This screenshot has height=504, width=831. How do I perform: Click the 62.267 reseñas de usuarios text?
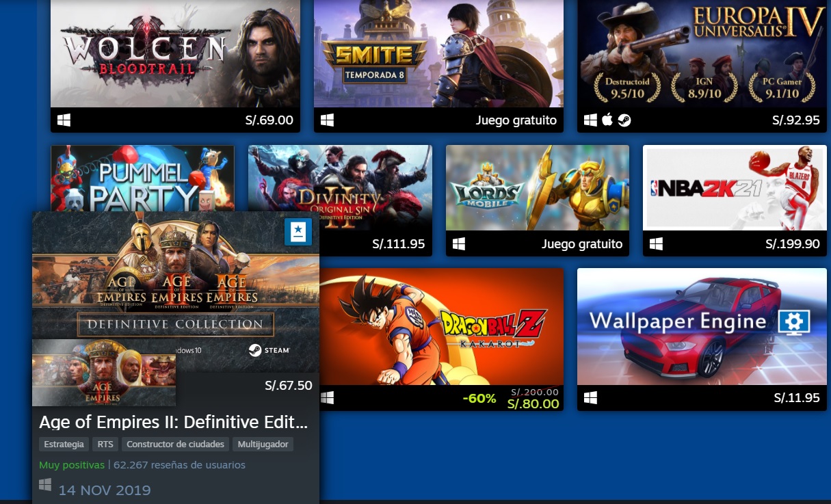(x=179, y=465)
